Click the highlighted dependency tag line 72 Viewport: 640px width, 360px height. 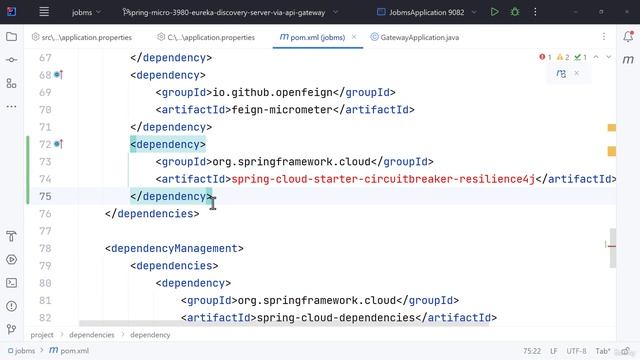168,144
